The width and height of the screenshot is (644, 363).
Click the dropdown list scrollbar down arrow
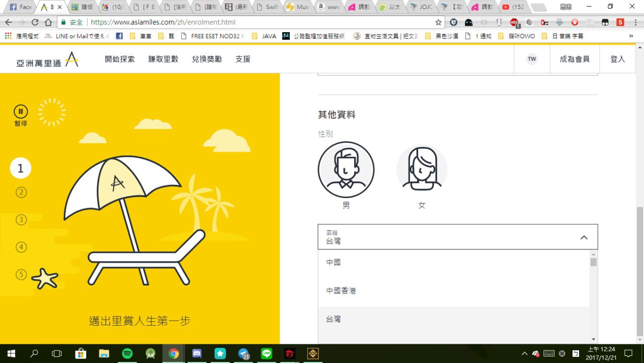click(x=594, y=339)
